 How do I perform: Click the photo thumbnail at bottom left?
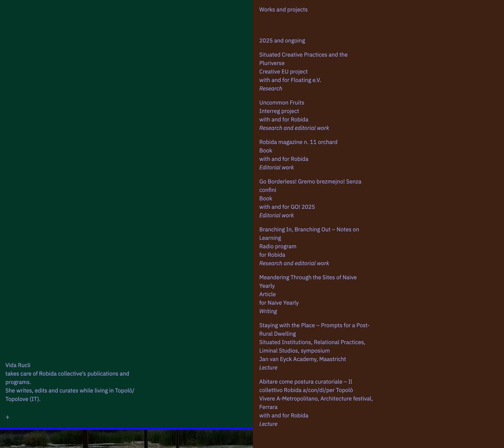126,439
